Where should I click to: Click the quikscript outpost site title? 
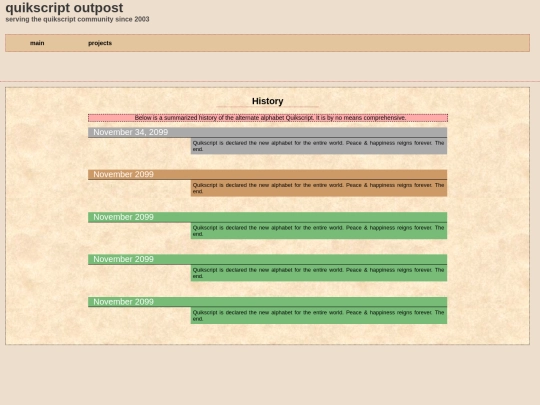64,8
